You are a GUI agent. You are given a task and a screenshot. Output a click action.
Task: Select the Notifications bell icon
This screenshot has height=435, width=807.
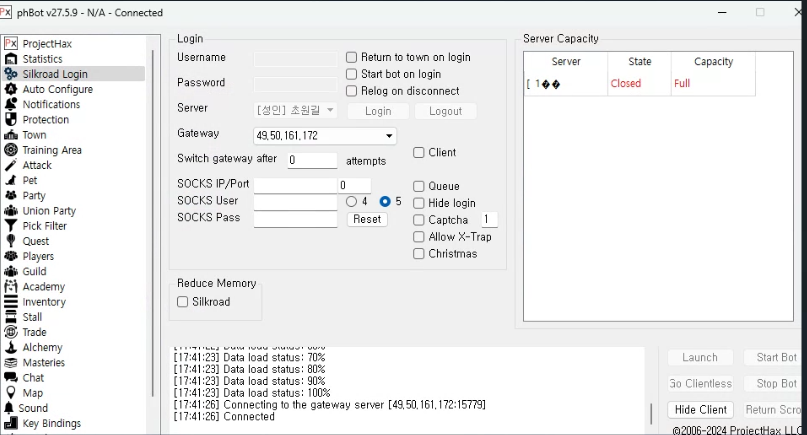tap(11, 104)
